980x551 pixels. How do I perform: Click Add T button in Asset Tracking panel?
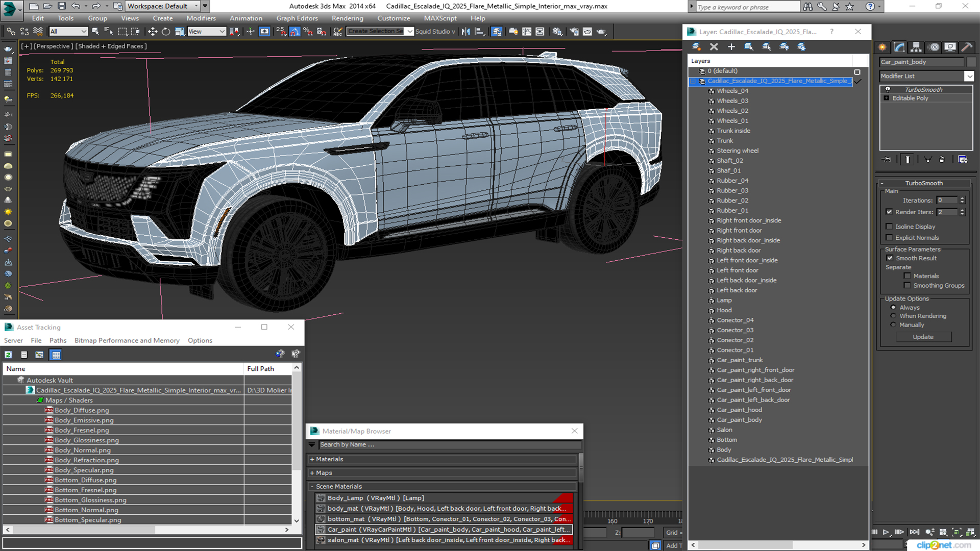click(x=675, y=545)
